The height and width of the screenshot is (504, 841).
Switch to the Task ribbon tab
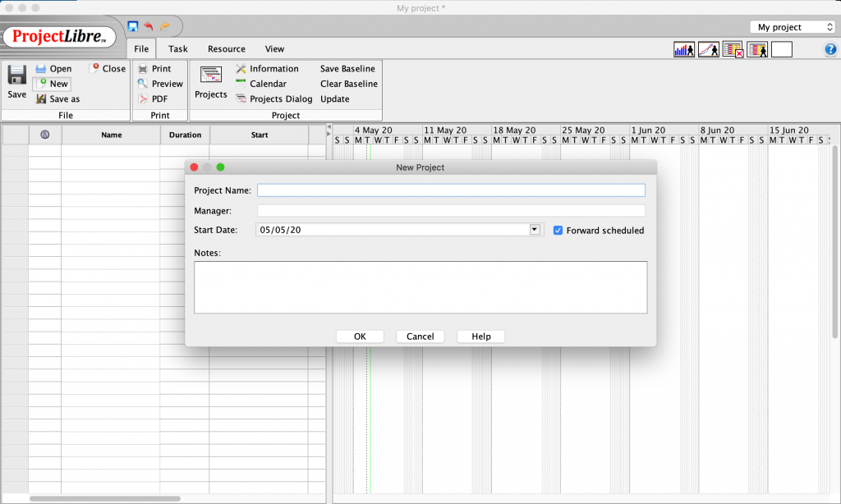point(178,49)
